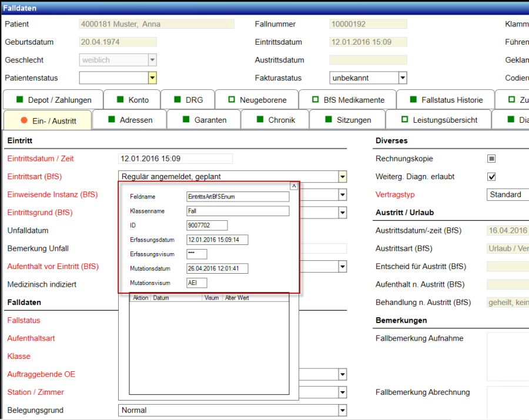
Task: Toggle the Rechnungskopie checkbox
Action: tap(492, 159)
